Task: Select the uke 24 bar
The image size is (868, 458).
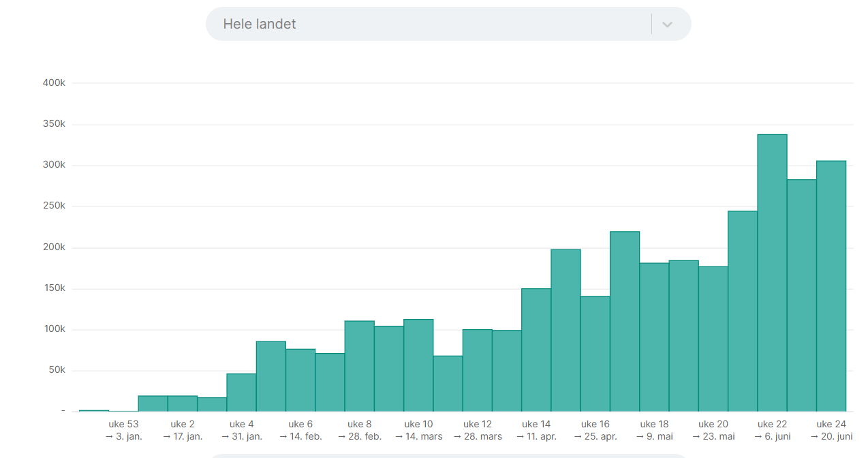Action: click(x=831, y=286)
